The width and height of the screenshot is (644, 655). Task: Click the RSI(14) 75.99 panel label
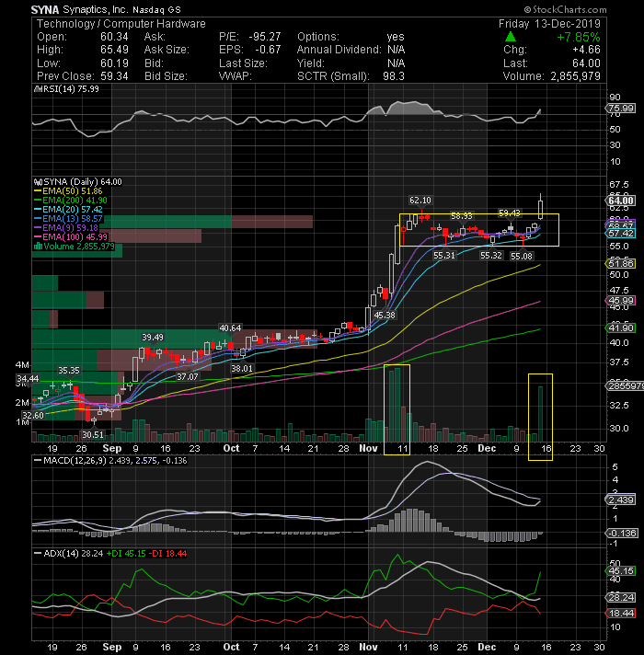(70, 89)
